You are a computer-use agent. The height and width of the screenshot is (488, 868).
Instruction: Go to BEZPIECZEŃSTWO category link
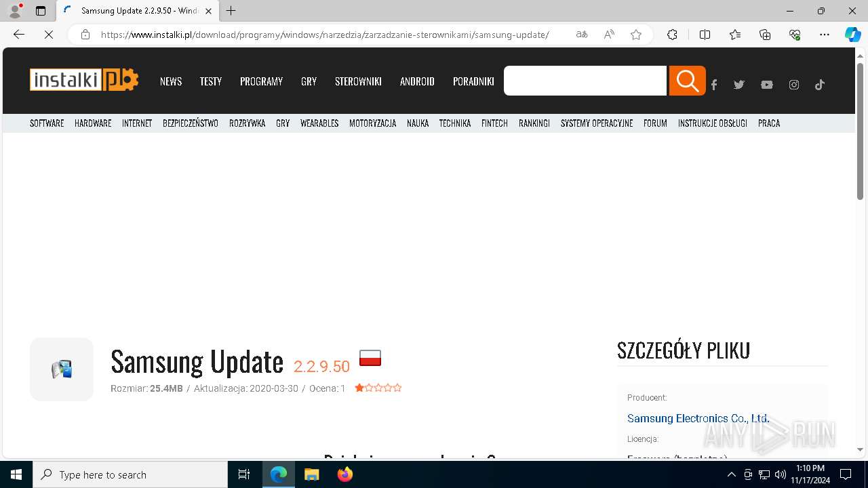(x=191, y=123)
